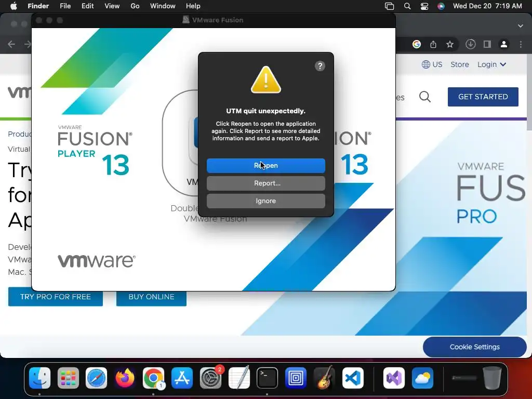
Task: Open the help question mark in dialog
Action: 320,66
